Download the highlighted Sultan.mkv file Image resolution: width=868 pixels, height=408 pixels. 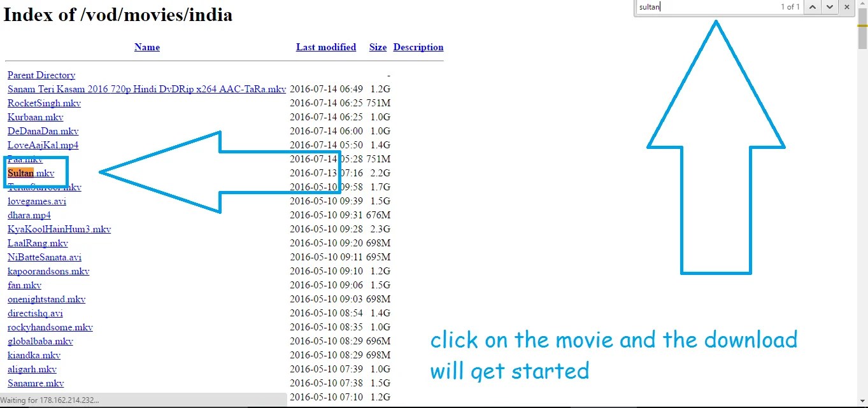point(30,172)
